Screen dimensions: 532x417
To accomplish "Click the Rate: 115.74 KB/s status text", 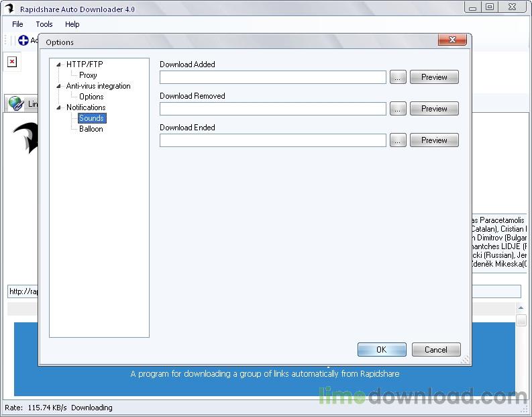I will (x=36, y=408).
